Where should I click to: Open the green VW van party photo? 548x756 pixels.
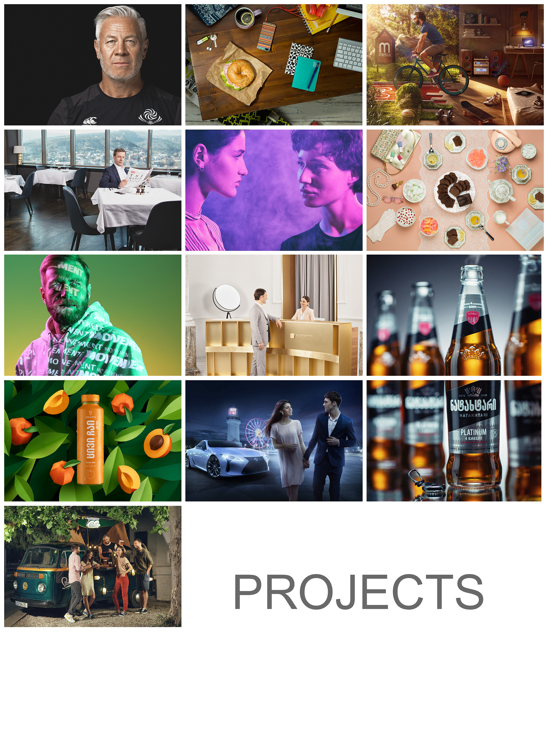click(x=93, y=566)
